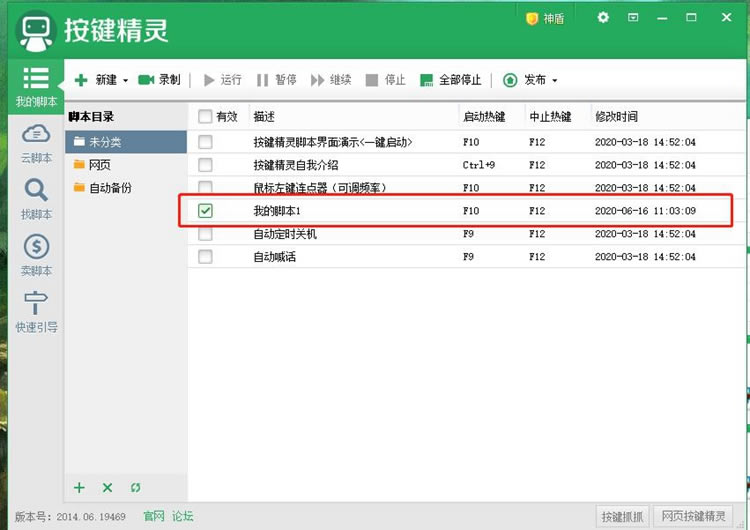Expand the 新建 dropdown arrow
This screenshot has height=530, width=750.
tap(126, 81)
